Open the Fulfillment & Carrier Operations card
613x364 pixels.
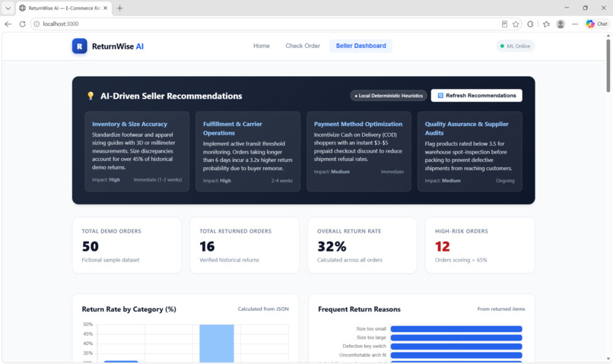pos(248,151)
